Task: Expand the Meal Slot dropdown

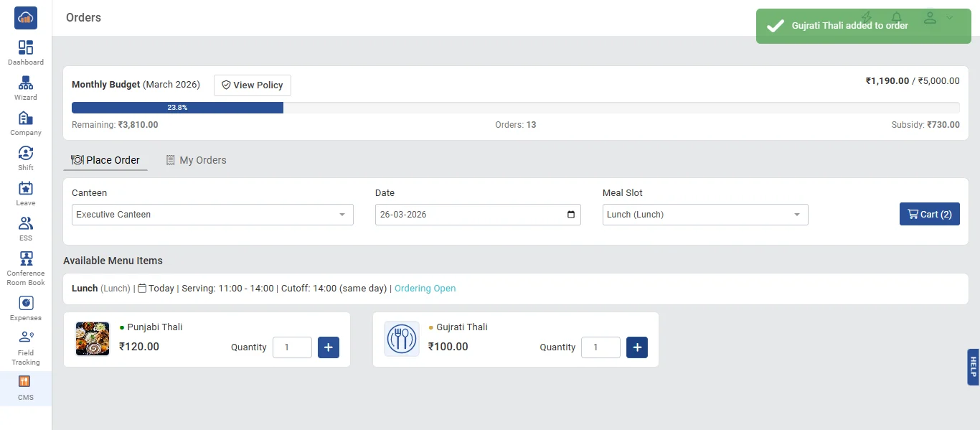Action: pyautogui.click(x=705, y=215)
